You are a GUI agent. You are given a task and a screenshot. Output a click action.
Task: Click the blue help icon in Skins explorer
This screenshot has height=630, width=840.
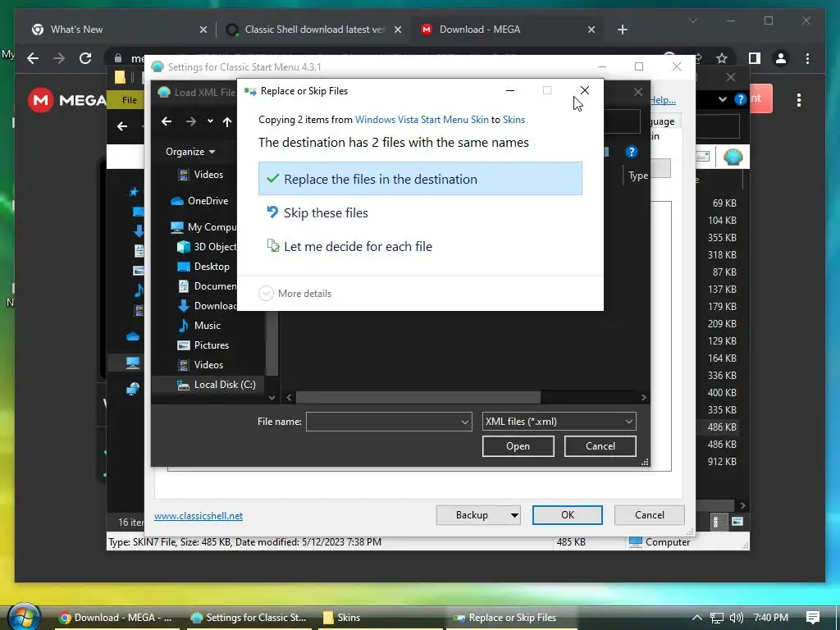[741, 99]
